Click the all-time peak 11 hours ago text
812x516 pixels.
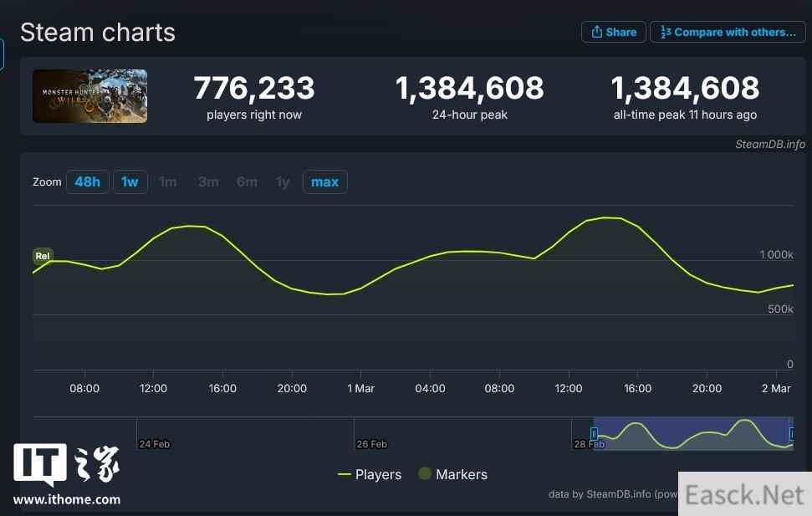click(x=685, y=115)
